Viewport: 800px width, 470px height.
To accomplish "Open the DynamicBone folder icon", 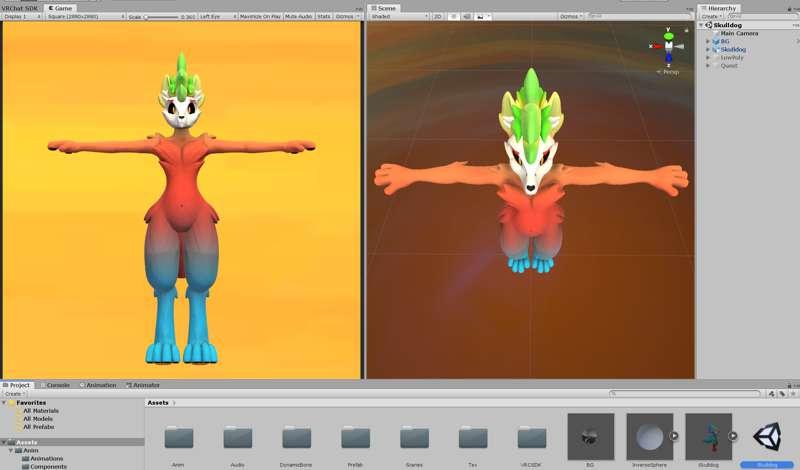I will click(x=296, y=438).
